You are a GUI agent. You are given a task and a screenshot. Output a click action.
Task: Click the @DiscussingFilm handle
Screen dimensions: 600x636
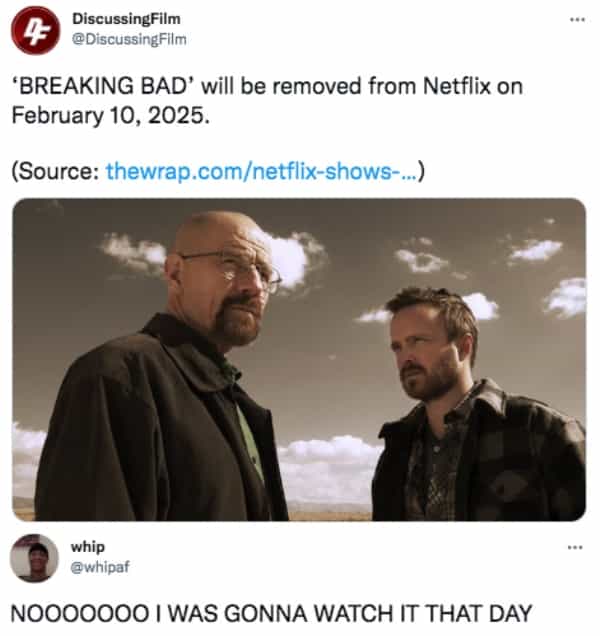click(129, 39)
